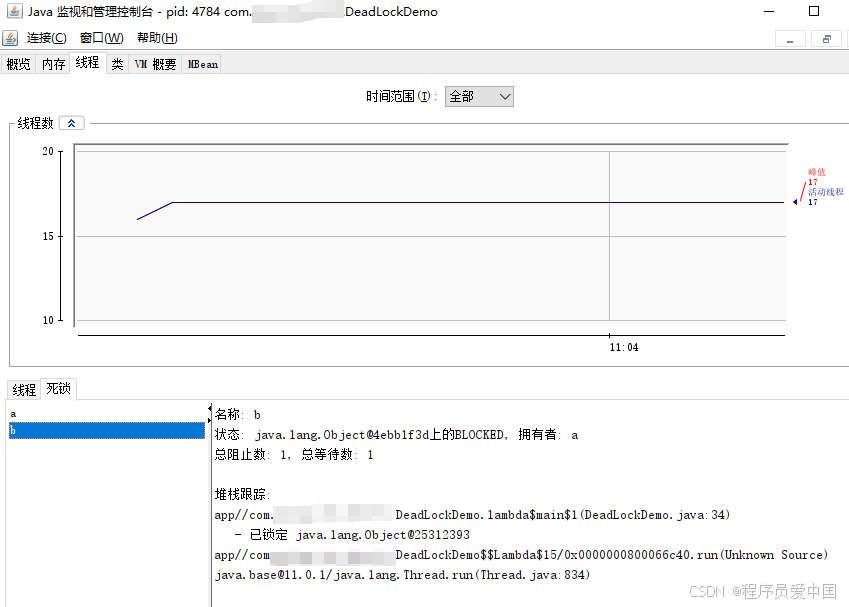Click the 峰值 legend label
Screen dimensions: 849x607
(x=817, y=172)
